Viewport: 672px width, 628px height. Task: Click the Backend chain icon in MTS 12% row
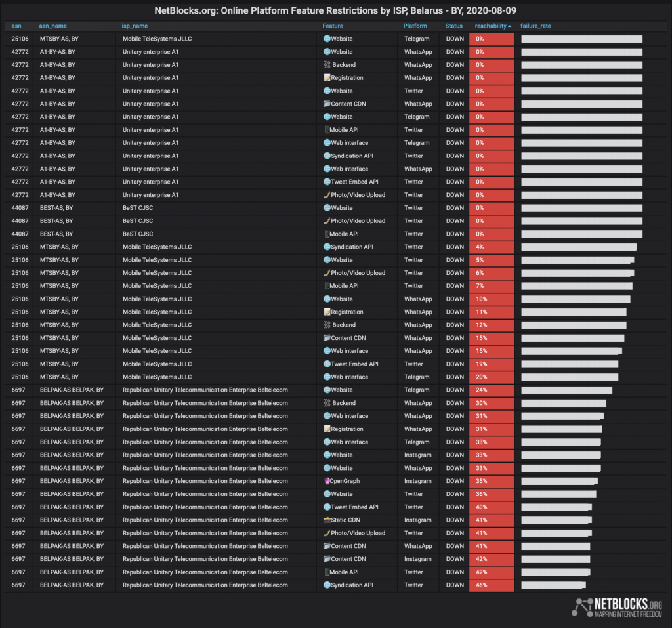(327, 325)
